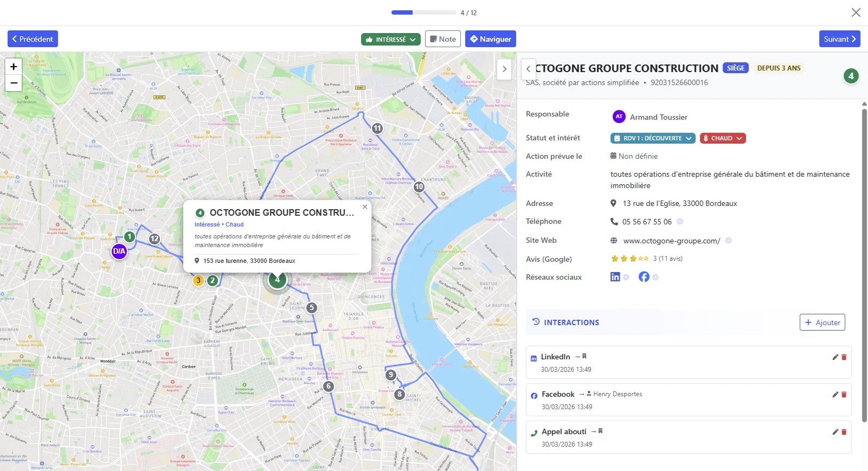The image size is (868, 471).
Task: Collapse the map with the right chevron
Action: (504, 69)
